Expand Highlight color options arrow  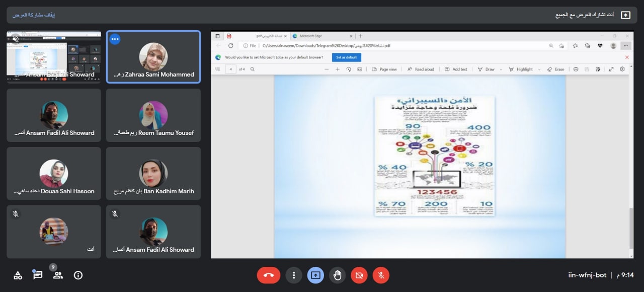(539, 69)
